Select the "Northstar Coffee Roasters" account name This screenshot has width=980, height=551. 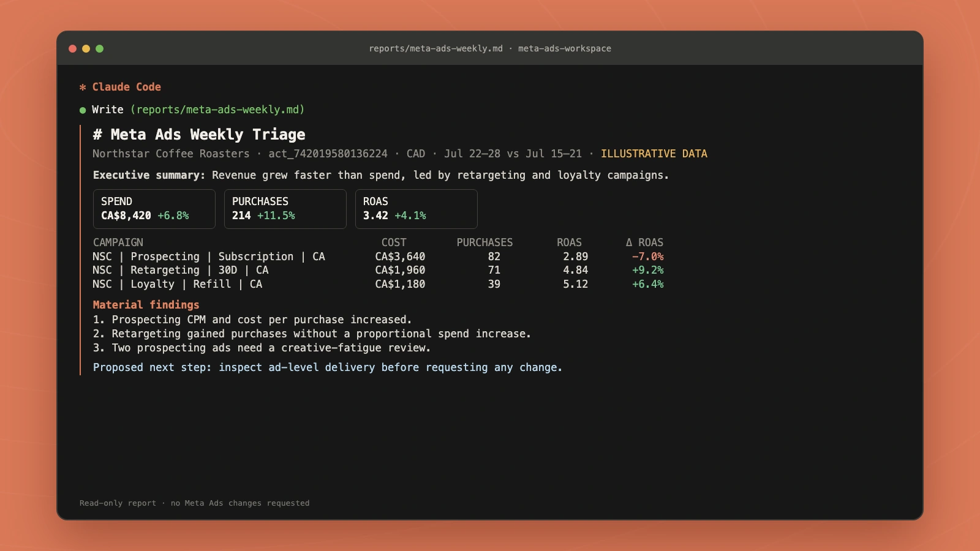point(171,154)
